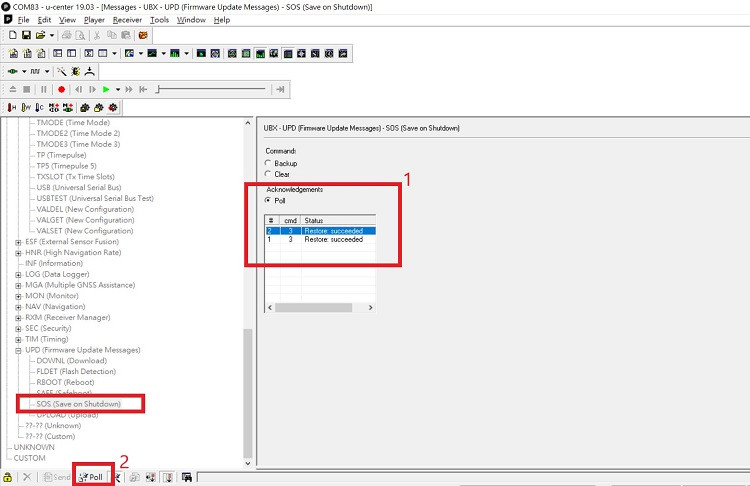Screen dimensions: 750x486
Task: Click the green Play button
Action: (105, 89)
